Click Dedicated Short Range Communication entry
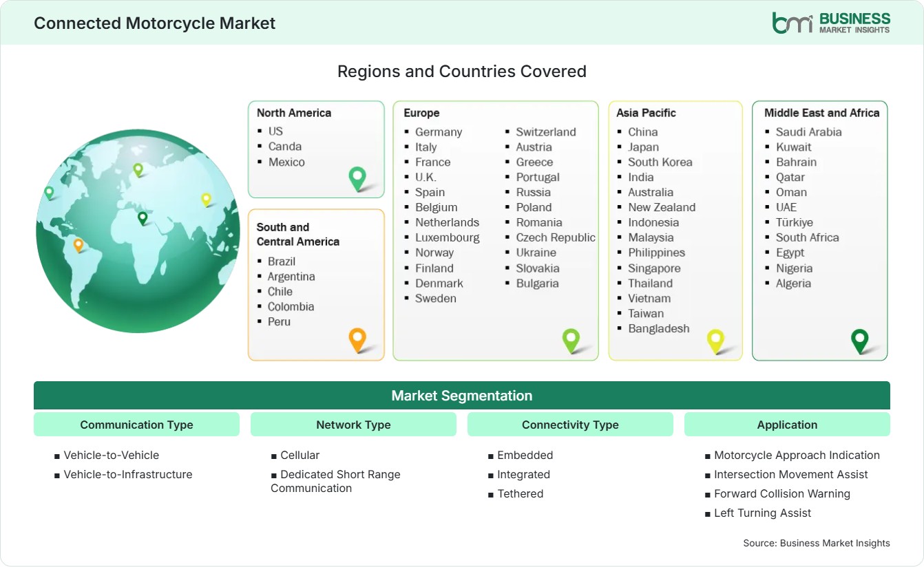Screen dimensions: 924x567 pos(335,481)
